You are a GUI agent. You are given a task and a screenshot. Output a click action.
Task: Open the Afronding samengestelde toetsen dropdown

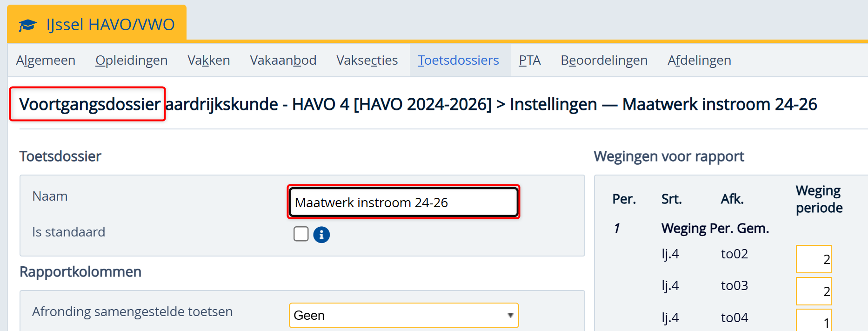click(x=403, y=315)
